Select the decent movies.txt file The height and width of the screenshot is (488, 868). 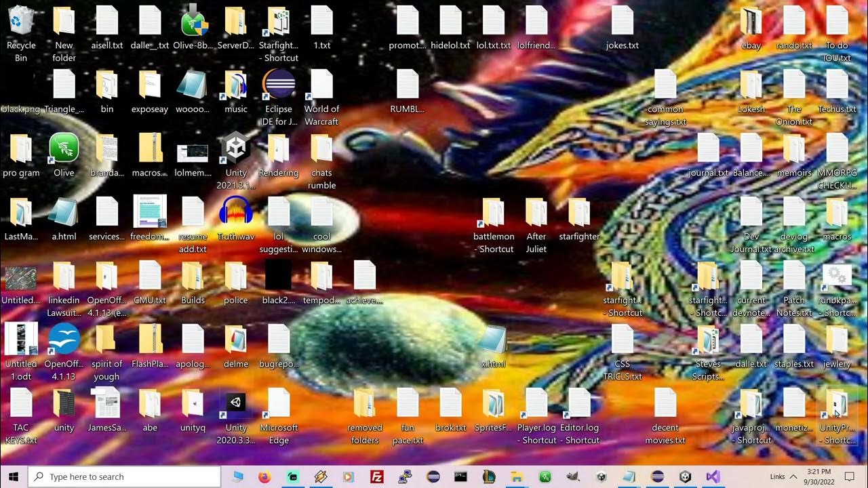tap(665, 403)
